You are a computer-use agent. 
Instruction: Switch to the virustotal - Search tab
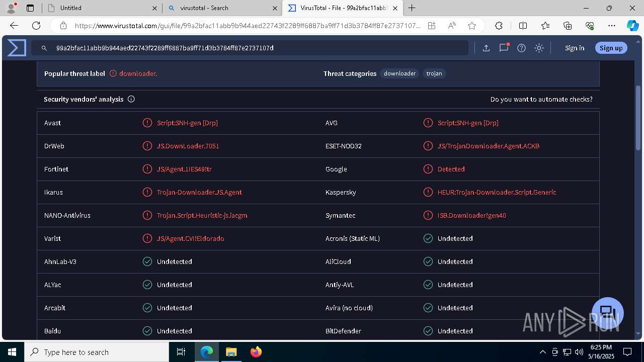click(221, 8)
